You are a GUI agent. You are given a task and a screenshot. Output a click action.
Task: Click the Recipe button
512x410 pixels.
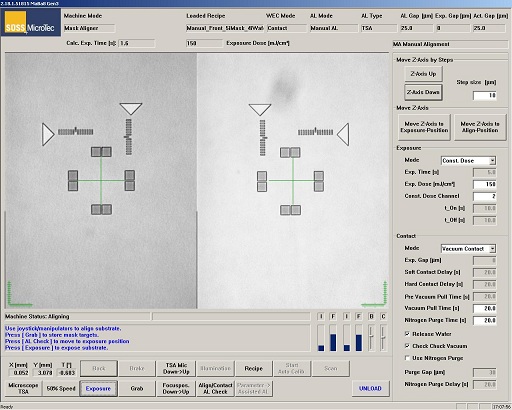tap(254, 368)
